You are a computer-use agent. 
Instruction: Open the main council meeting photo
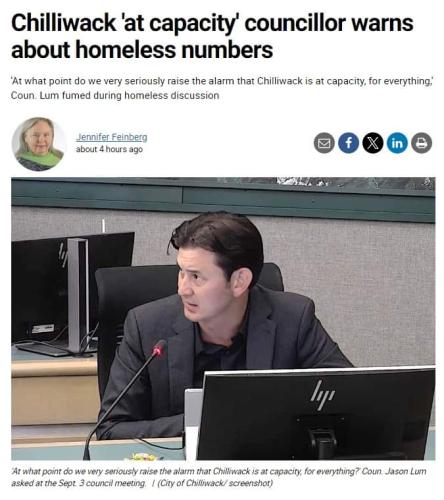(223, 319)
